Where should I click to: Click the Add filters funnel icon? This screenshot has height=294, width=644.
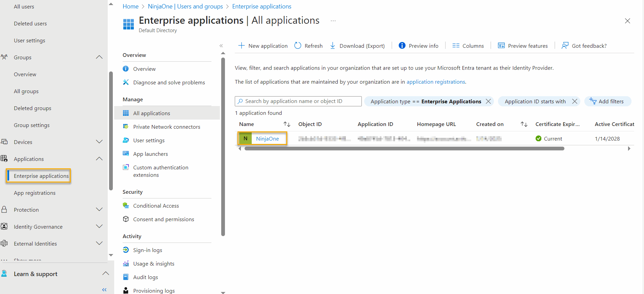pos(593,101)
